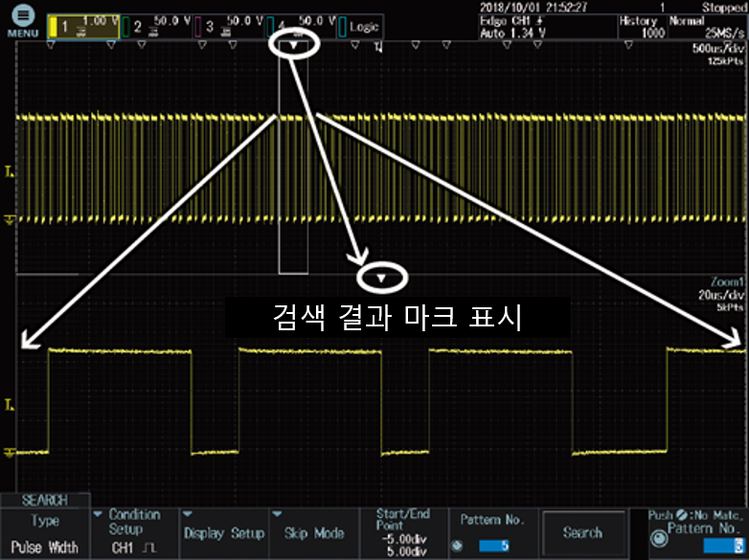Expand Condition Setup CH1 menu

click(135, 534)
